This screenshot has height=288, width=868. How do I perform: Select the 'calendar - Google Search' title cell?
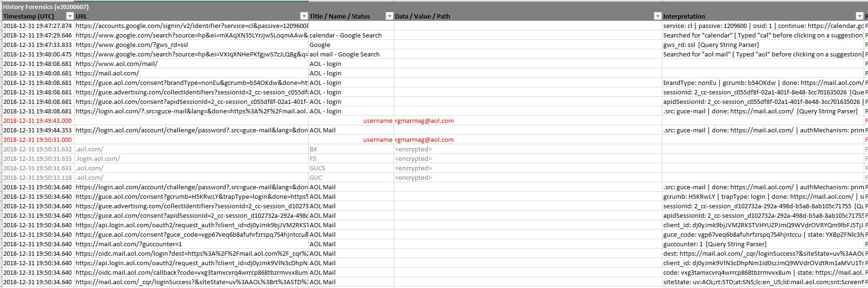(x=345, y=35)
